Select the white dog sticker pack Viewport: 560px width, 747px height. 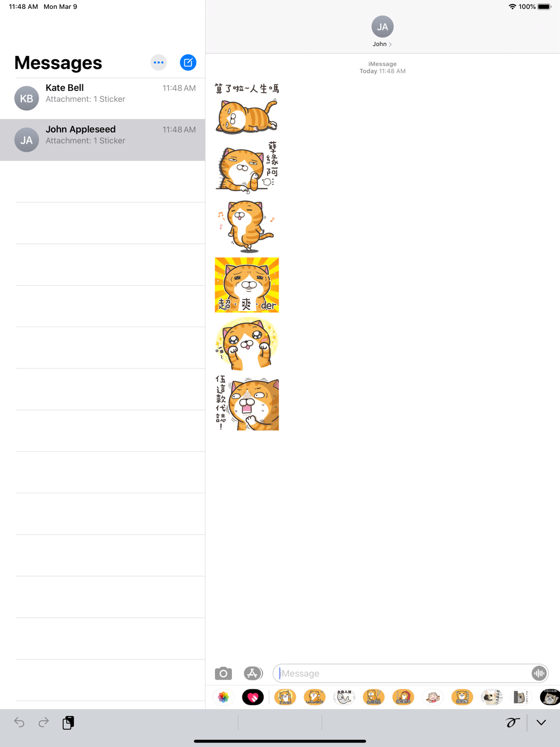[491, 697]
